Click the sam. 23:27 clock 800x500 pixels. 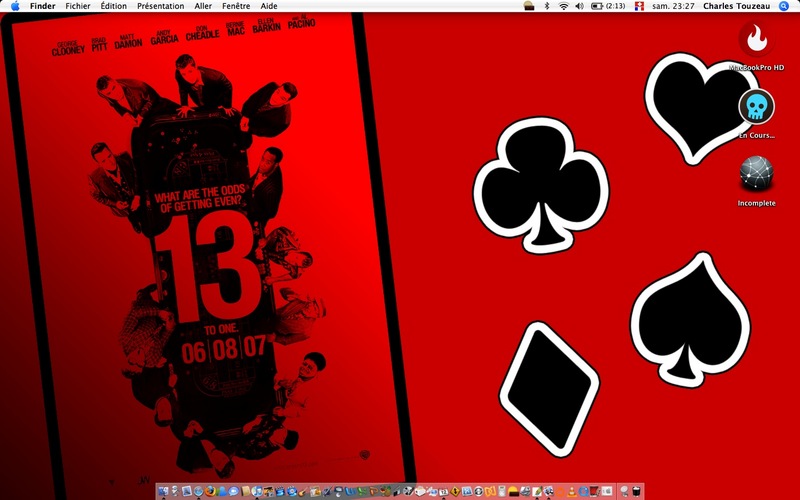(x=673, y=6)
